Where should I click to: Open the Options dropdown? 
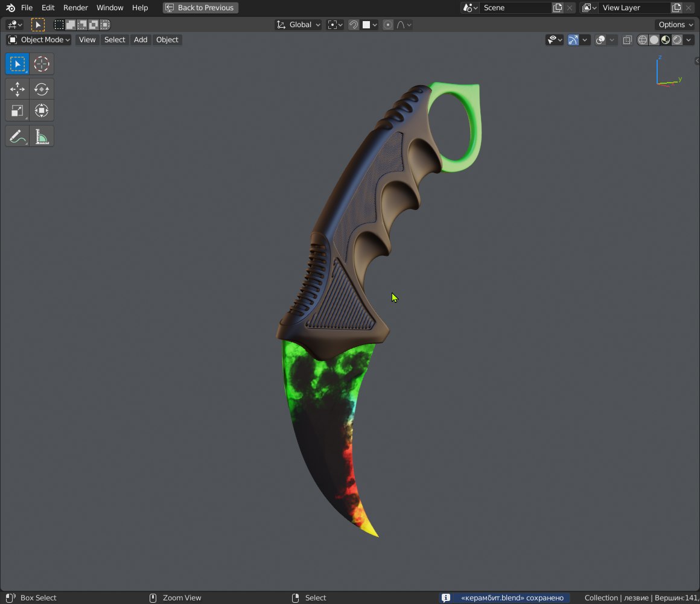(x=675, y=25)
